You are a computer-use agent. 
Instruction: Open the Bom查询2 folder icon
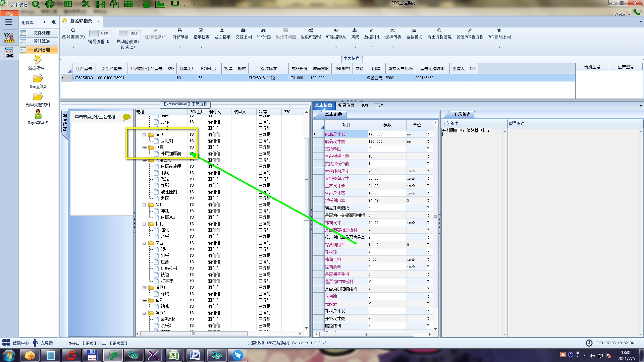tap(38, 79)
